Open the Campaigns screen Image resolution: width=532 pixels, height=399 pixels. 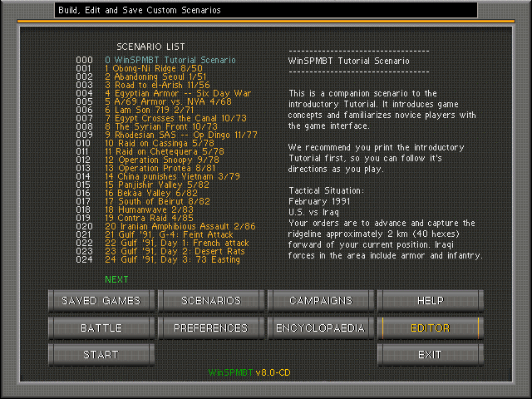[x=321, y=300]
